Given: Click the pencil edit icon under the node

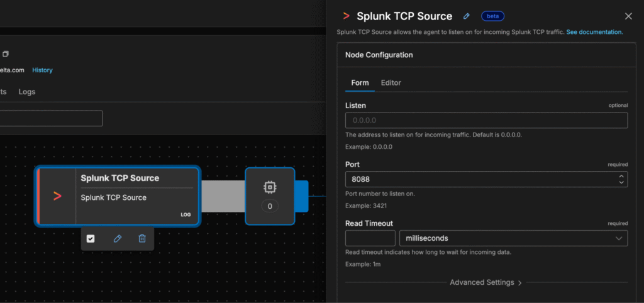Looking at the screenshot, I should [117, 238].
